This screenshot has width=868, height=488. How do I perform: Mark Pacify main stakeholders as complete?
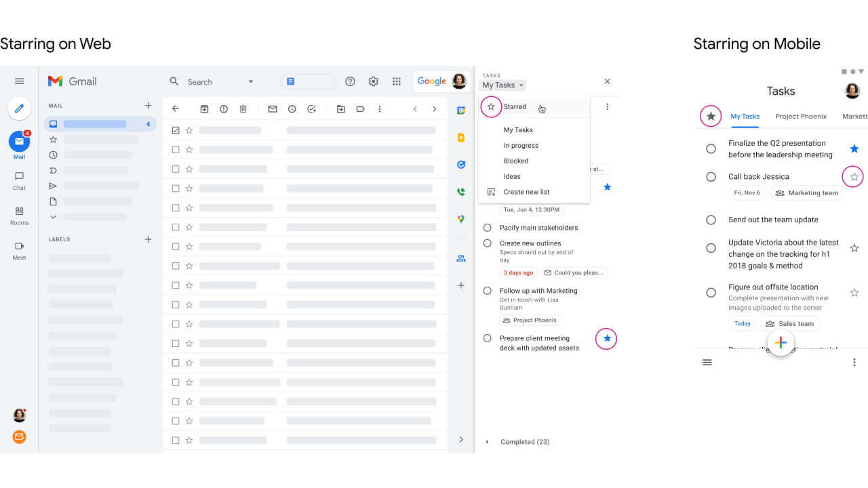488,228
